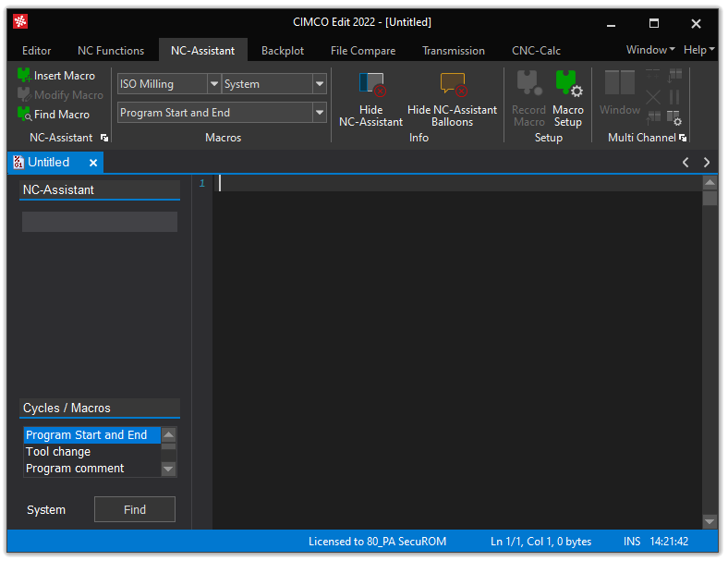Select Program Start and End in list

92,435
